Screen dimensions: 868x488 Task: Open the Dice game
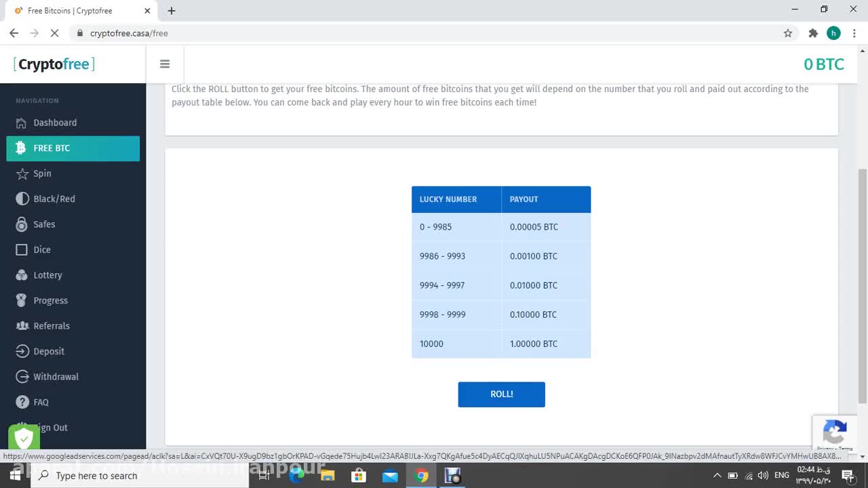pyautogui.click(x=42, y=249)
